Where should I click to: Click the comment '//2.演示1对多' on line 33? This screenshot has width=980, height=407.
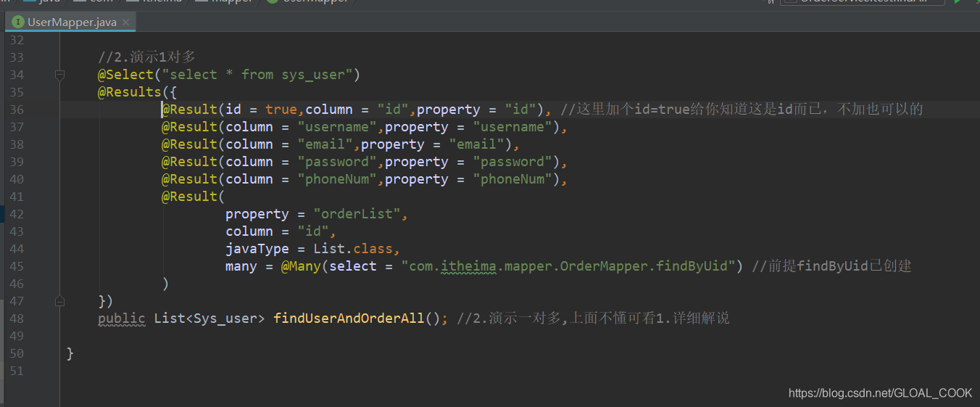pos(146,57)
